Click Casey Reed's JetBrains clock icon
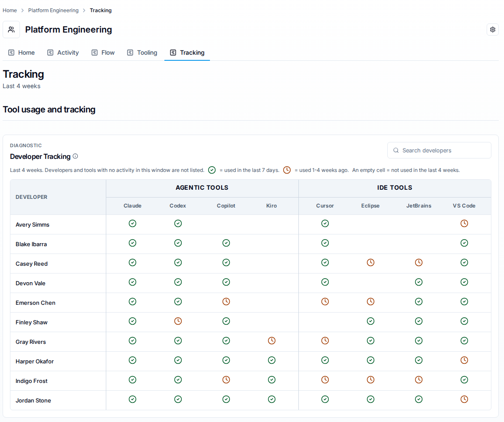Screen dimensions: 504x422 coord(419,263)
